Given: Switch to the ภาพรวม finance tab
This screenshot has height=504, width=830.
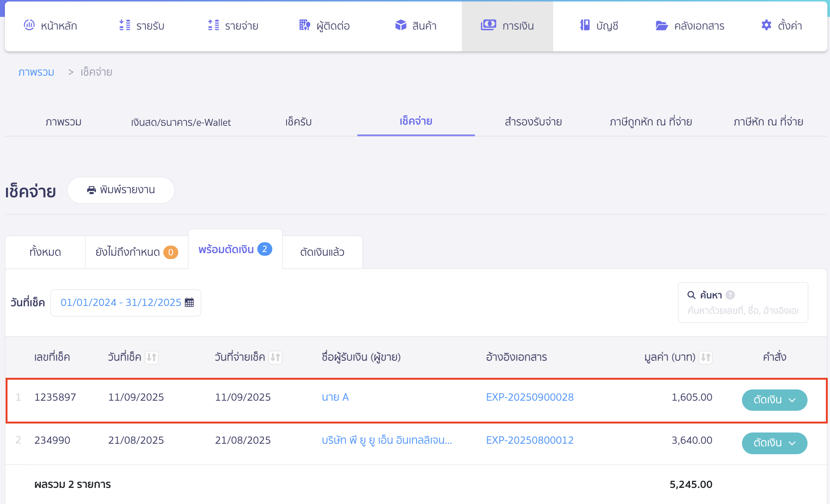Looking at the screenshot, I should pos(64,122).
